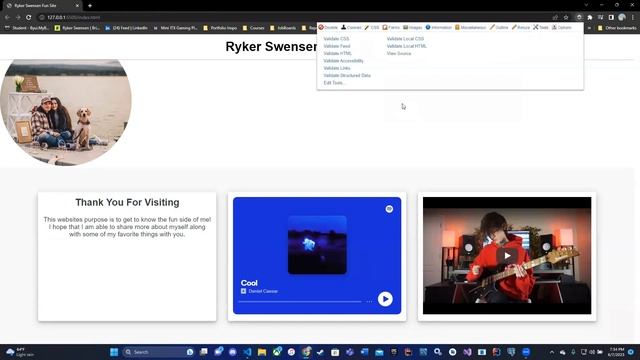This screenshot has height=360, width=640.
Task: Open the Courses bookmark folder
Action: [253, 28]
